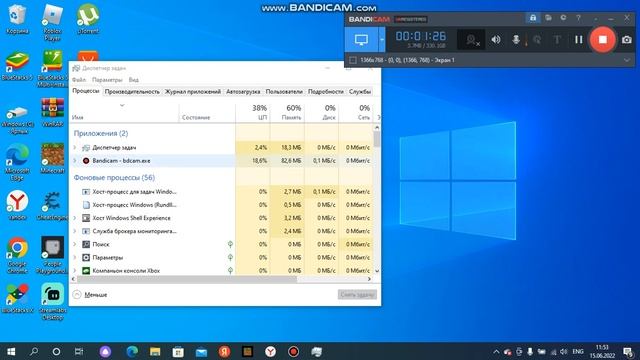Take a screenshot with Bandicam camera icon
The image size is (640, 360).
tap(627, 40)
